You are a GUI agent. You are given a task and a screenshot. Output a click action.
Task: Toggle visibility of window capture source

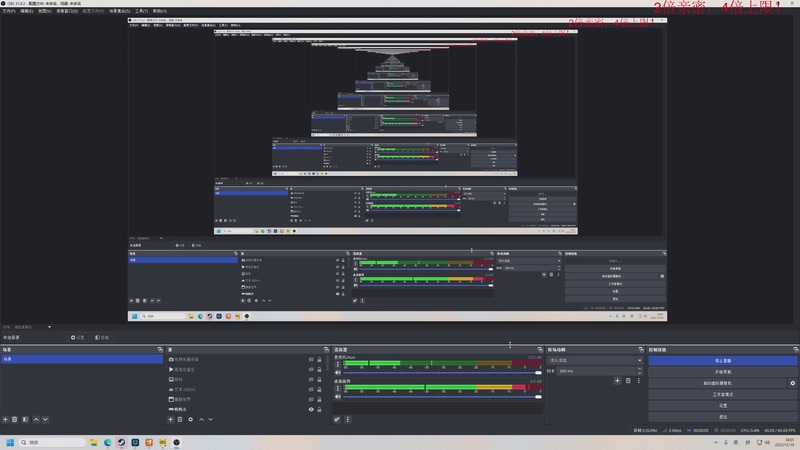tap(311, 399)
